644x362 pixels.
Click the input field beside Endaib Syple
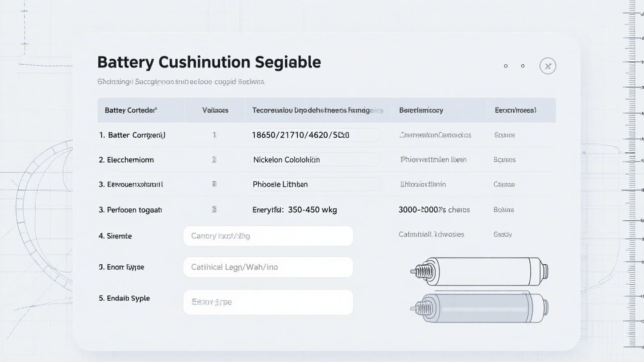coord(268,302)
